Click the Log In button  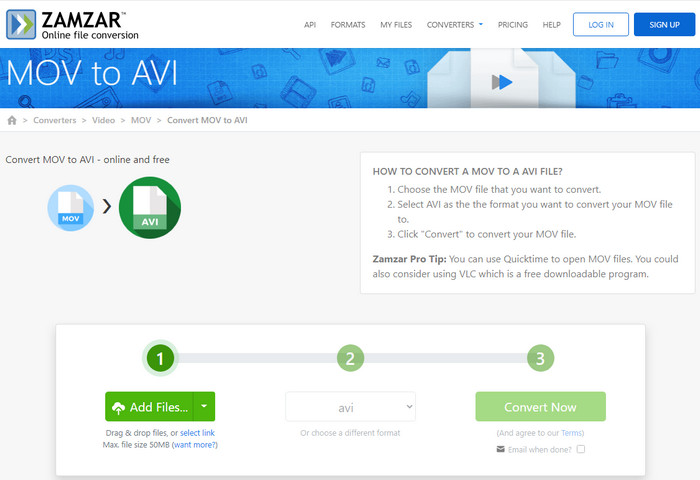click(601, 25)
